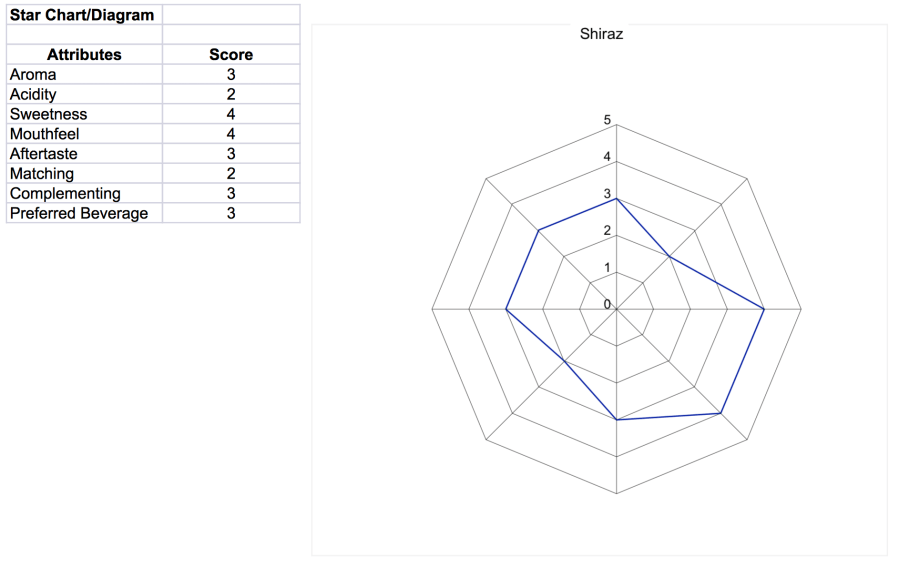Select the Preferred Beverage cell
This screenshot has width=899, height=567.
[x=84, y=214]
